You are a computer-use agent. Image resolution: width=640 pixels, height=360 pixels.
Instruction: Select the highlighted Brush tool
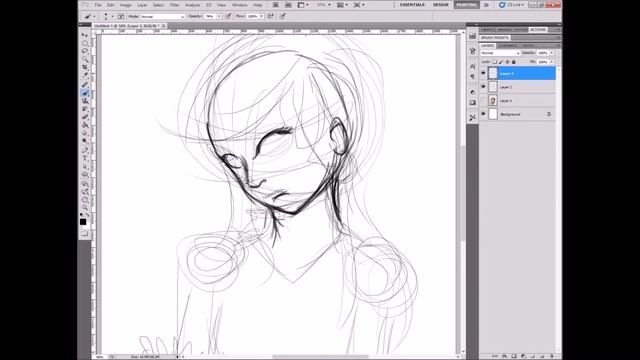85,93
